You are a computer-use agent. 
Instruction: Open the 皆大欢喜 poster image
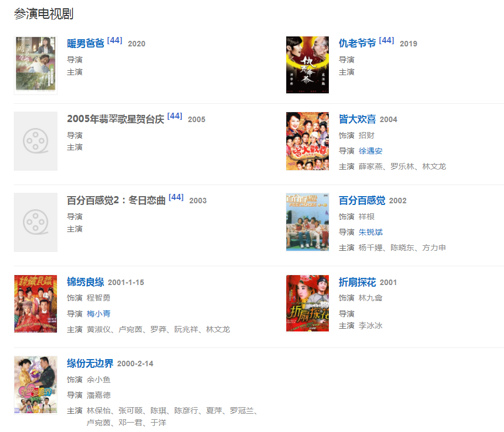pos(308,141)
